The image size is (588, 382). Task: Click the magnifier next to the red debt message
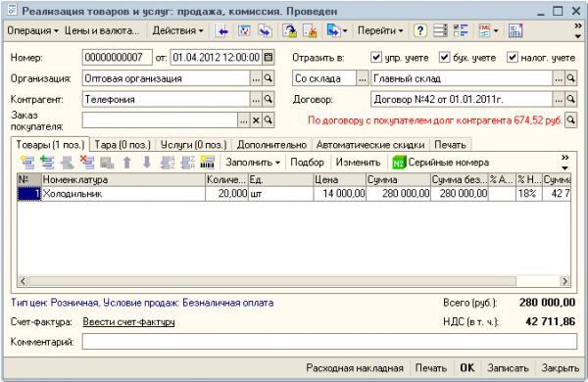[x=570, y=120]
